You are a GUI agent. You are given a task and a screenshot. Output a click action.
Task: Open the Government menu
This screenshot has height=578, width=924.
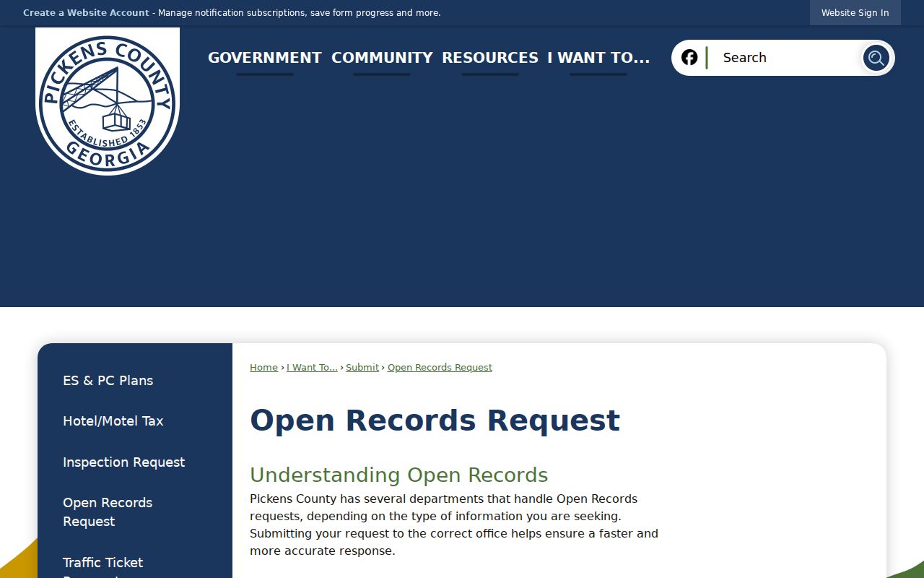coord(265,58)
